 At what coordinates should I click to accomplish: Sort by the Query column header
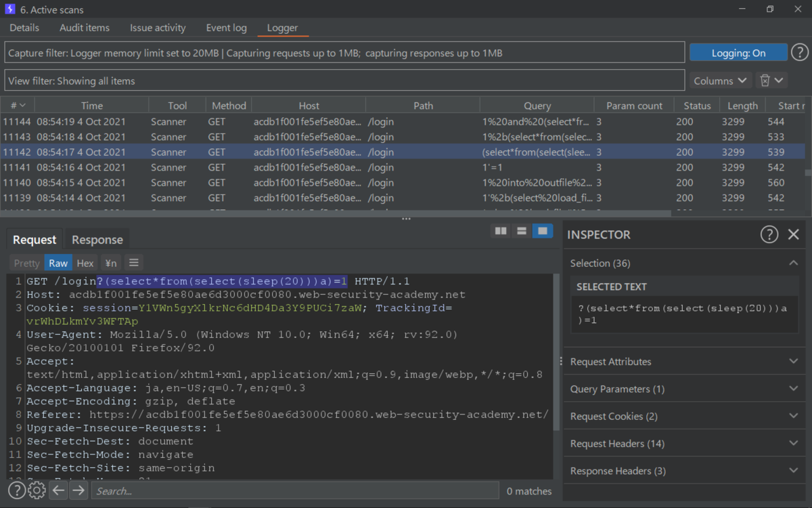(537, 106)
